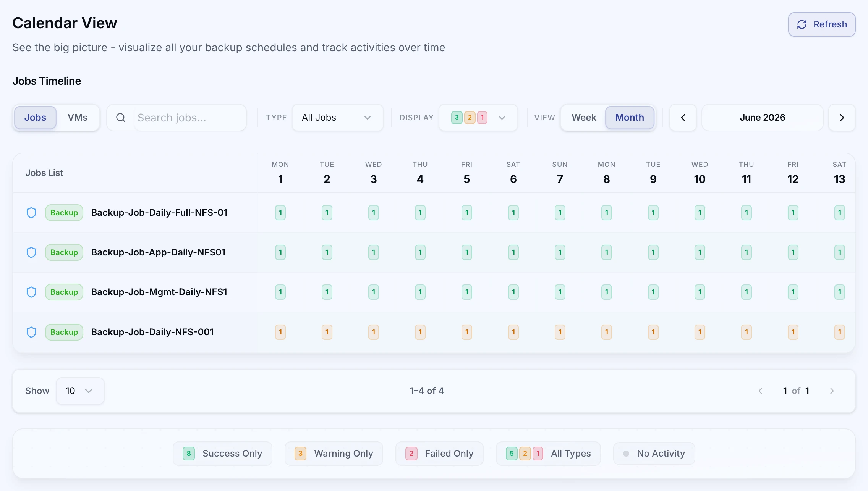Click the June 2026 date label
This screenshot has height=491, width=868.
click(763, 118)
